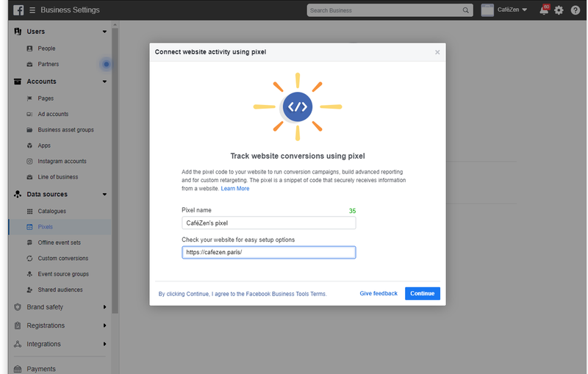Click the Data sources section icon

[18, 194]
